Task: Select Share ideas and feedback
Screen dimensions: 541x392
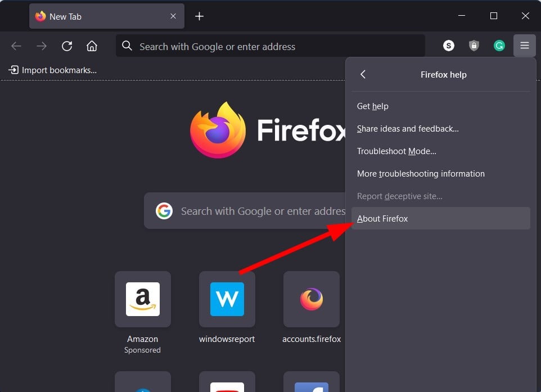Action: click(440, 129)
